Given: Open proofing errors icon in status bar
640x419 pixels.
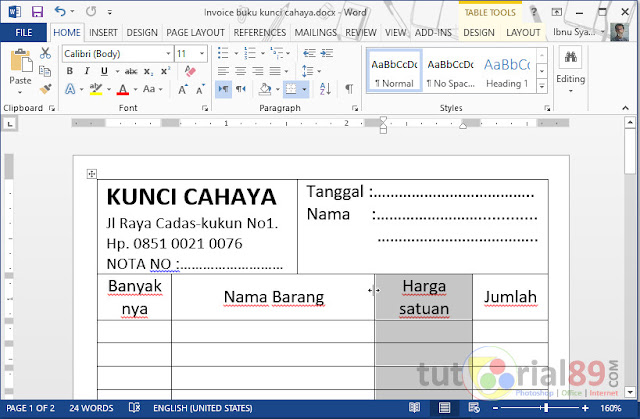Looking at the screenshot, I should [134, 408].
